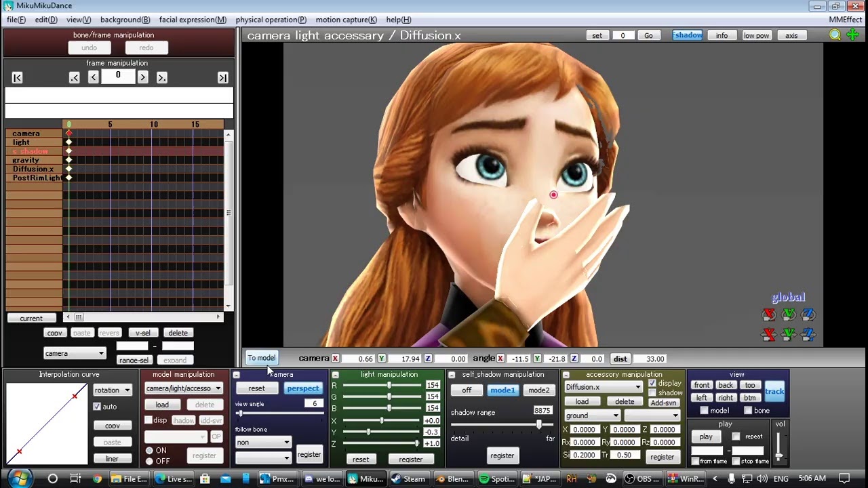This screenshot has width=868, height=488.
Task: Open the ground parent dropdown
Action: click(x=592, y=415)
